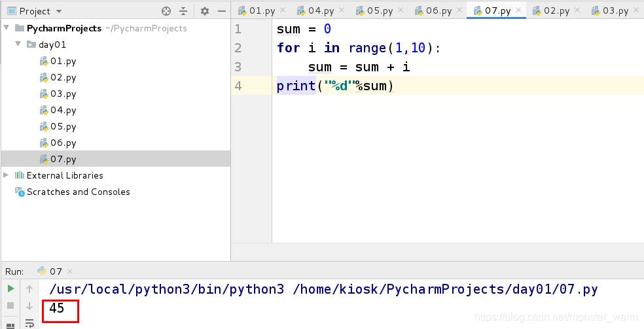Collapse all using the Project panel icon
This screenshot has width=644, height=329.
tap(183, 11)
